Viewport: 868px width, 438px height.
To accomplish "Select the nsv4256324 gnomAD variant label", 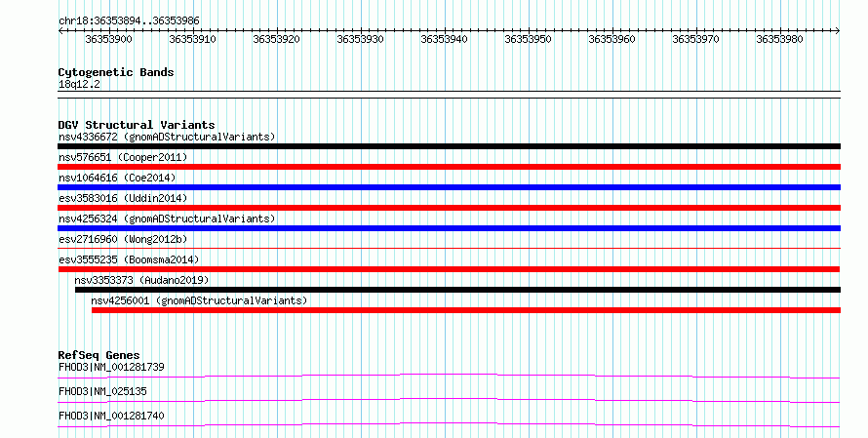I will [167, 219].
